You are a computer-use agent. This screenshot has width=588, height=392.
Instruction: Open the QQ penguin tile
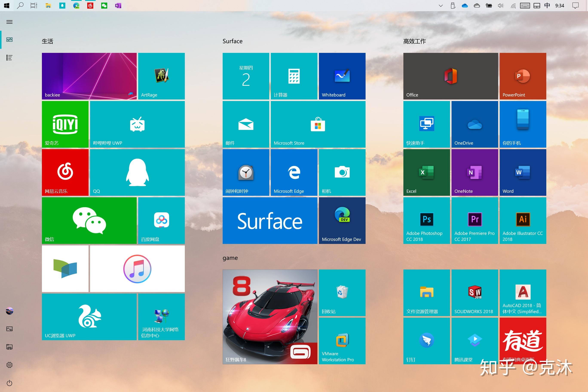[137, 172]
